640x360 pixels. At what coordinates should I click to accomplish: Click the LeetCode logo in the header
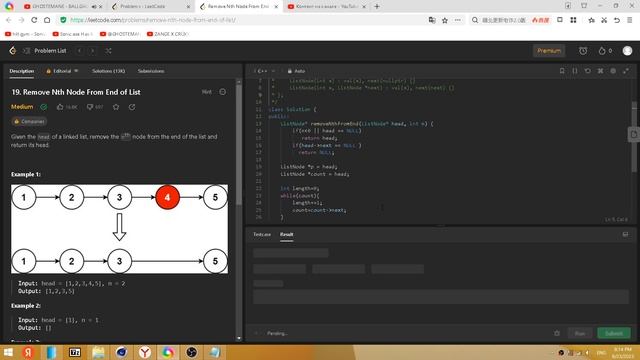tap(13, 51)
